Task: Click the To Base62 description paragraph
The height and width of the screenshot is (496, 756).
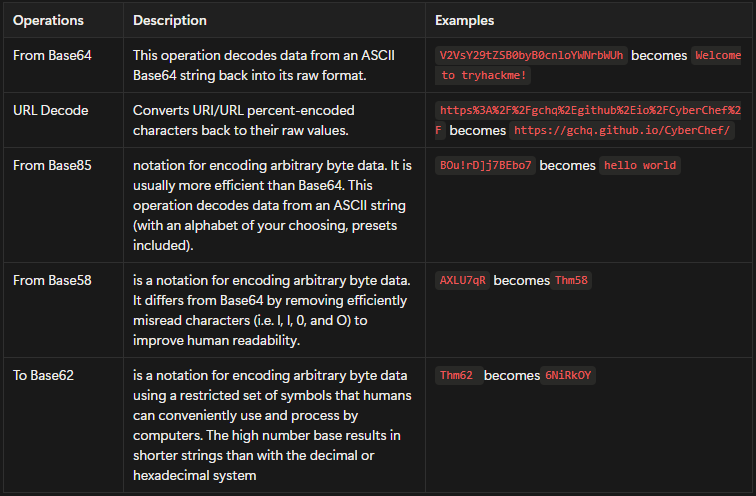Action: point(272,425)
